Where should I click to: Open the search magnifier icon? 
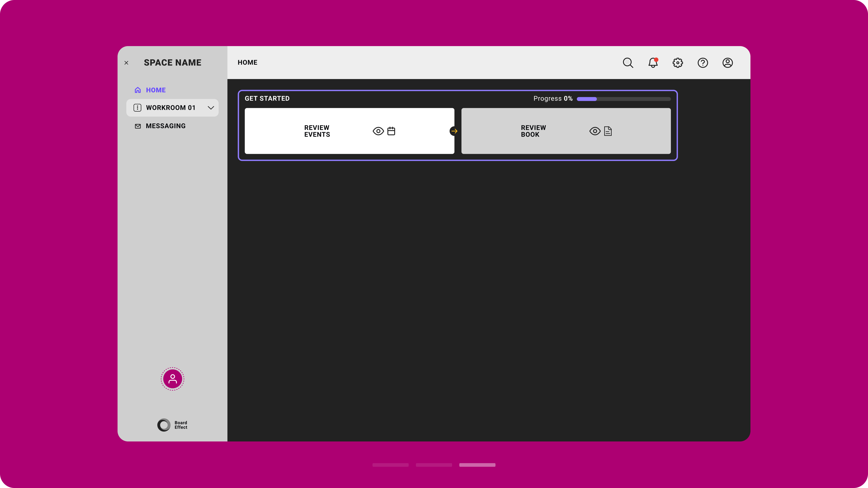628,63
